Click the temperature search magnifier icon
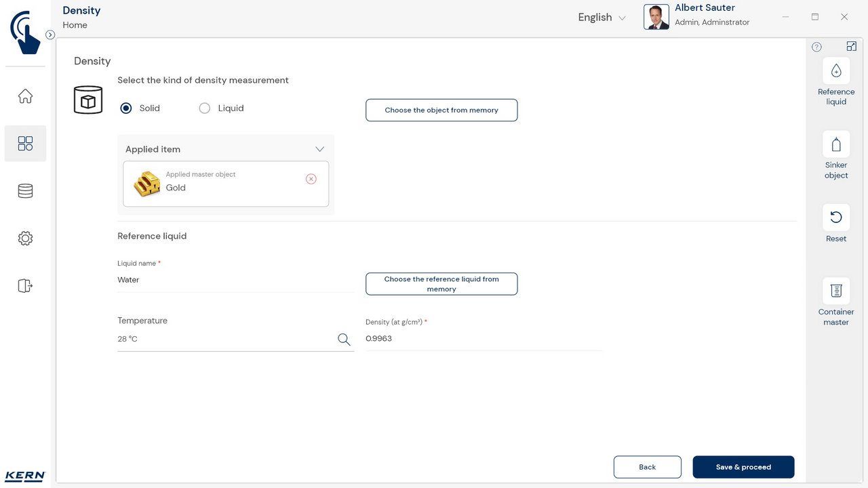Viewport: 868px width, 488px height. point(344,340)
